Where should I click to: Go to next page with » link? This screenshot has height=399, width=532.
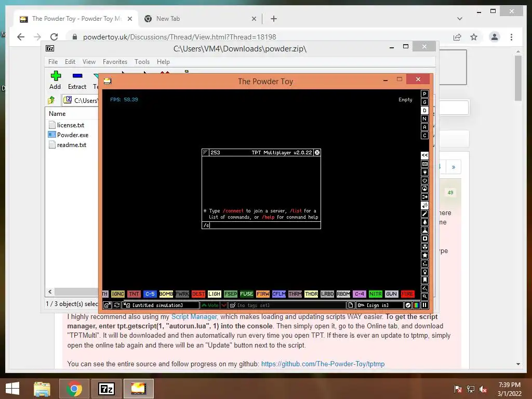click(454, 167)
